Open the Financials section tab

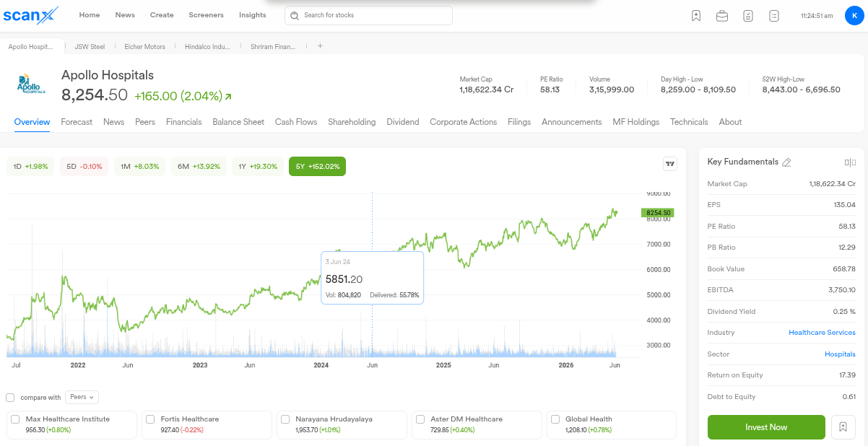184,122
